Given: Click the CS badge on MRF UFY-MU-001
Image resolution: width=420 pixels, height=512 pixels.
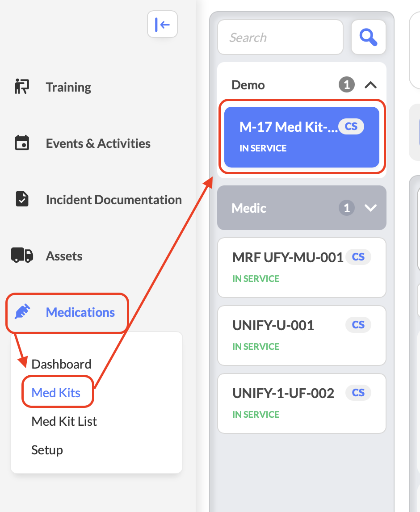Looking at the screenshot, I should (x=358, y=257).
